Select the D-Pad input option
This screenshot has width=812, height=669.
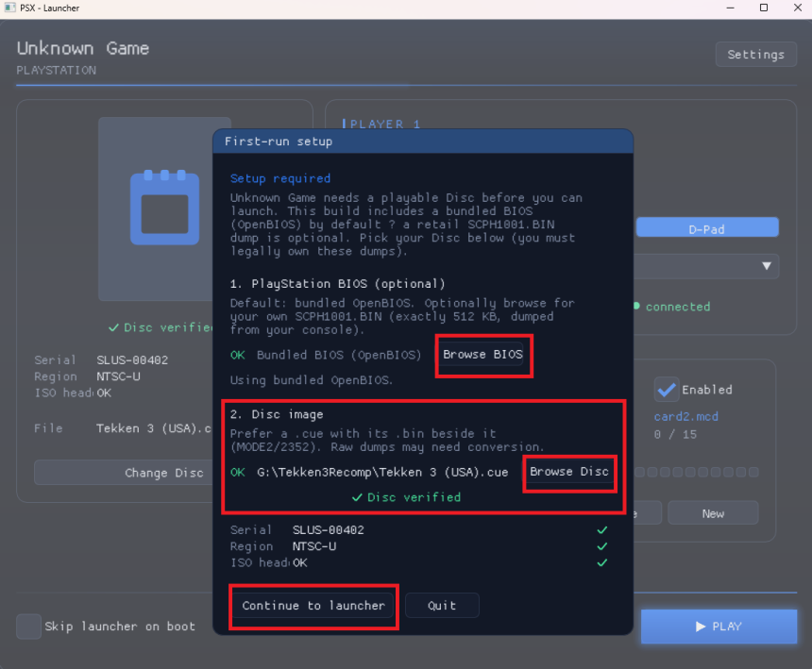[x=707, y=229]
